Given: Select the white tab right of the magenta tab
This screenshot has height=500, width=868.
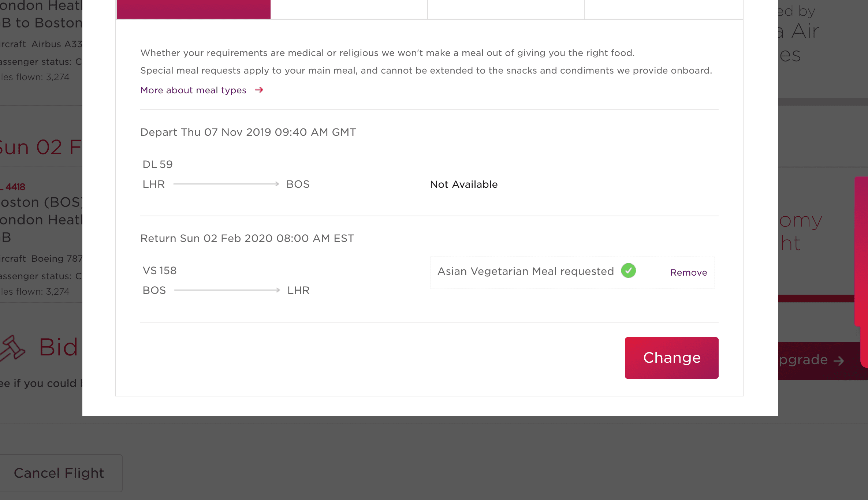Looking at the screenshot, I should (x=349, y=9).
